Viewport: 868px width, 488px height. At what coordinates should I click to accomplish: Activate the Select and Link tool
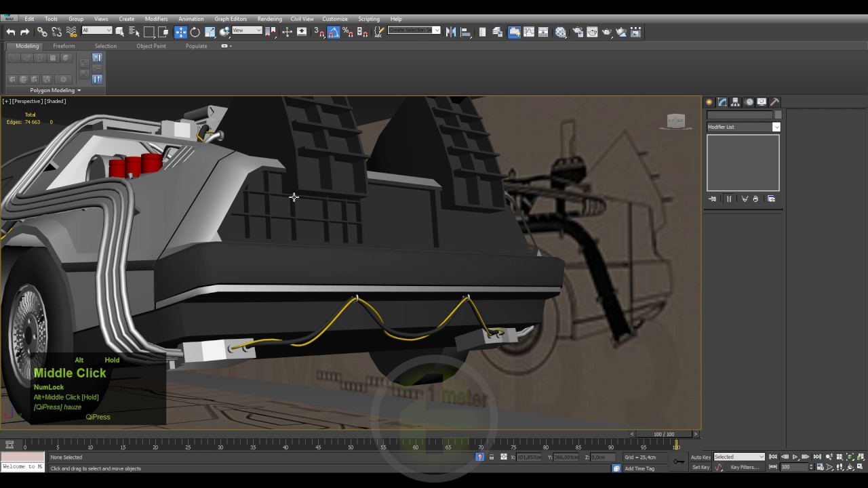pos(42,32)
